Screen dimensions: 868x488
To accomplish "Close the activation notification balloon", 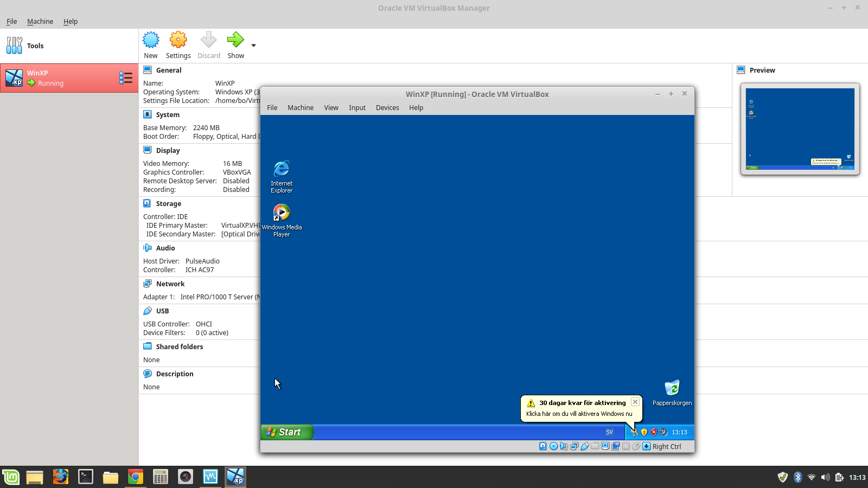I will pyautogui.click(x=635, y=402).
